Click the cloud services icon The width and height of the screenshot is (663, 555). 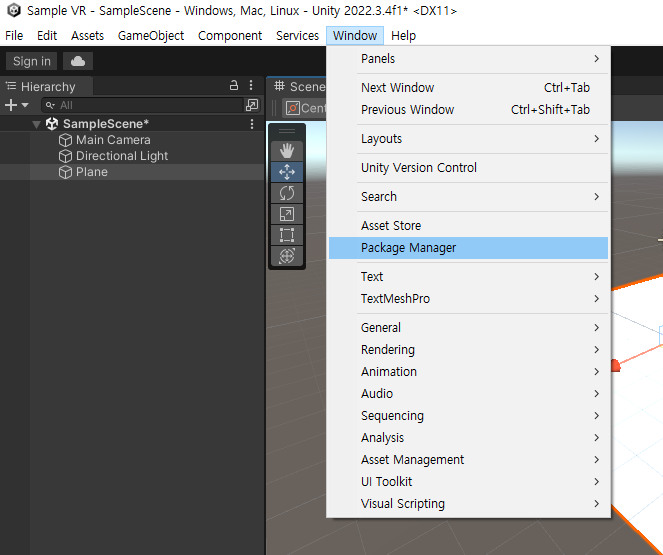coord(78,61)
